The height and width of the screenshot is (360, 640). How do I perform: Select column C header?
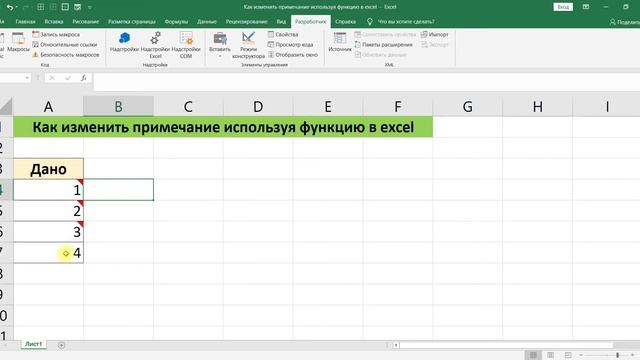[x=188, y=107]
